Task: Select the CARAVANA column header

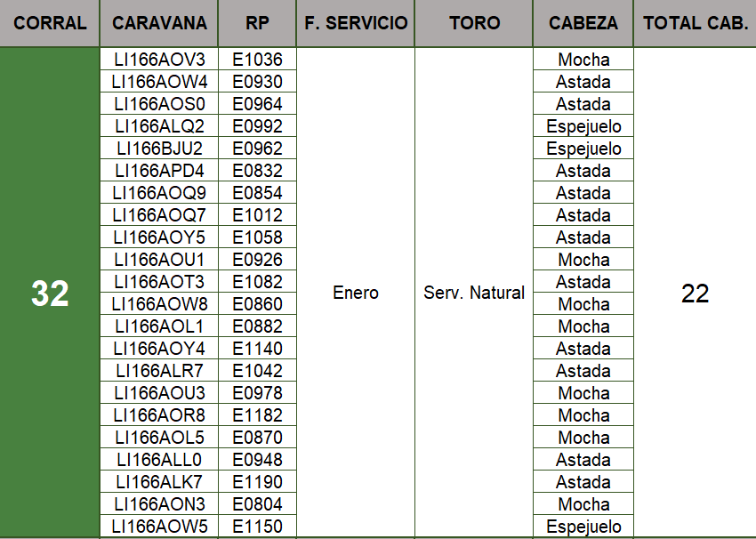Action: point(159,23)
